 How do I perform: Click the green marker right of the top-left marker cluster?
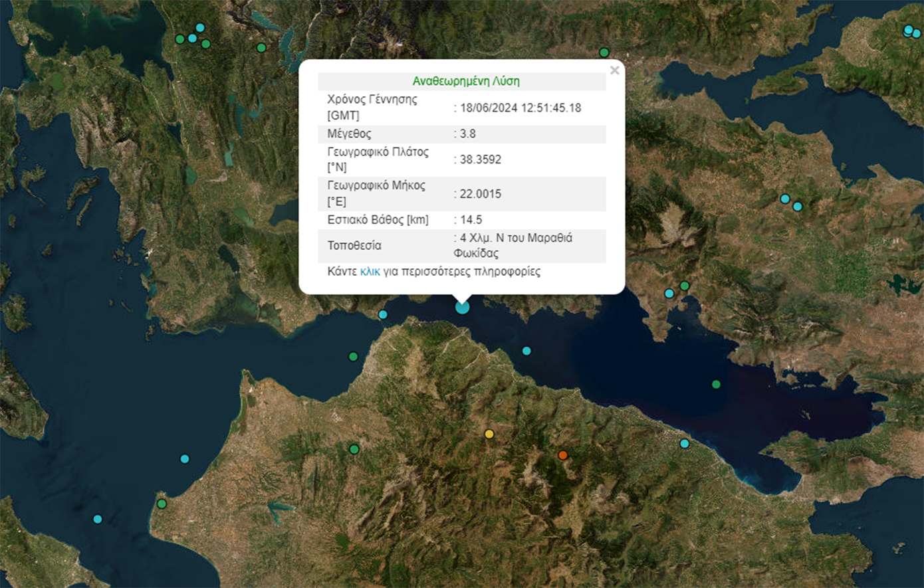click(261, 47)
